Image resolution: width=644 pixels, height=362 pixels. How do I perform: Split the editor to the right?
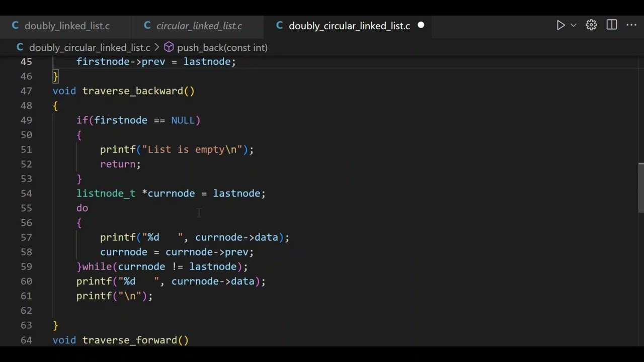[612, 25]
